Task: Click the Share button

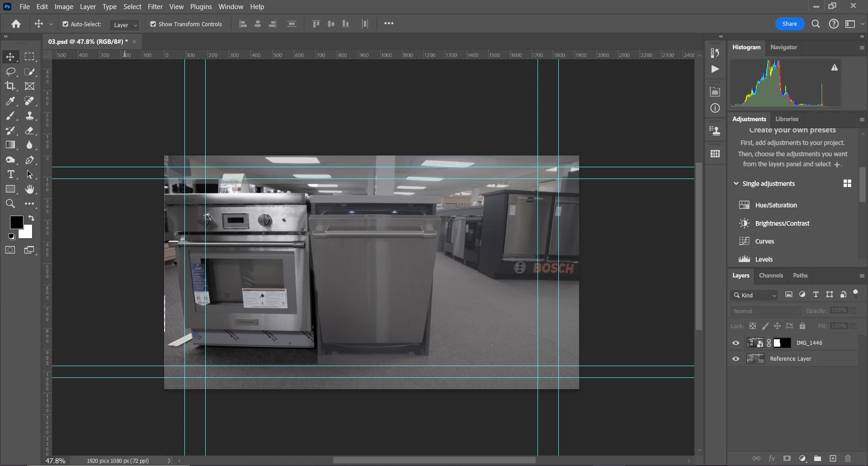Action: 790,24
